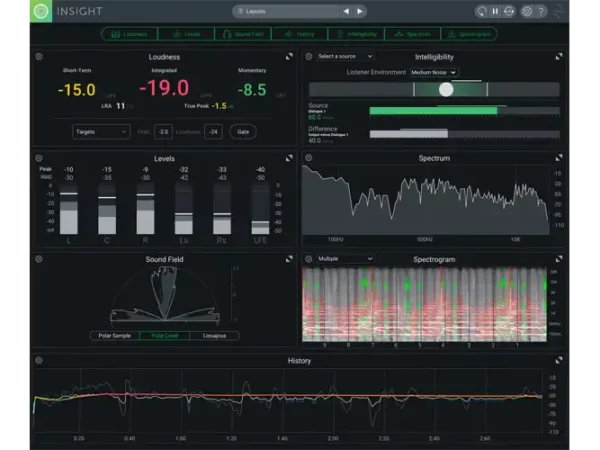Image resolution: width=600 pixels, height=450 pixels.
Task: Click the LFE channel level meter
Action: pos(260,209)
